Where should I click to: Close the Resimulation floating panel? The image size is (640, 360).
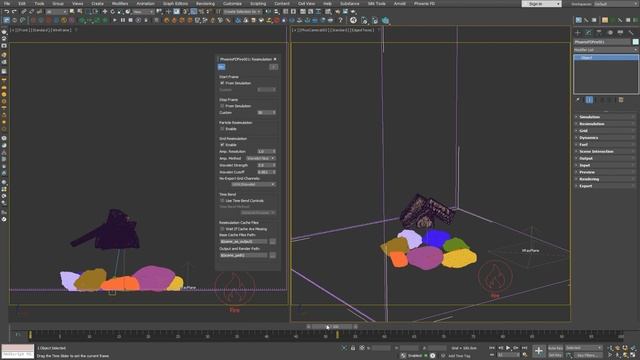pyautogui.click(x=275, y=59)
